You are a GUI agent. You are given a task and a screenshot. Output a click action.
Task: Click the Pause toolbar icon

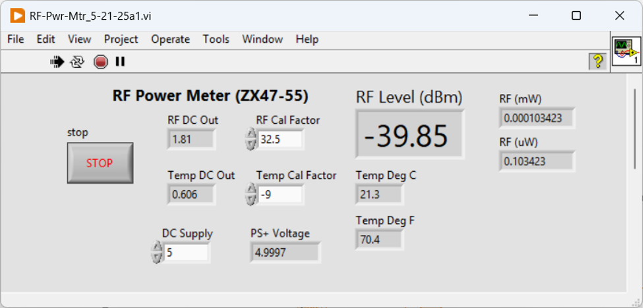click(x=120, y=62)
